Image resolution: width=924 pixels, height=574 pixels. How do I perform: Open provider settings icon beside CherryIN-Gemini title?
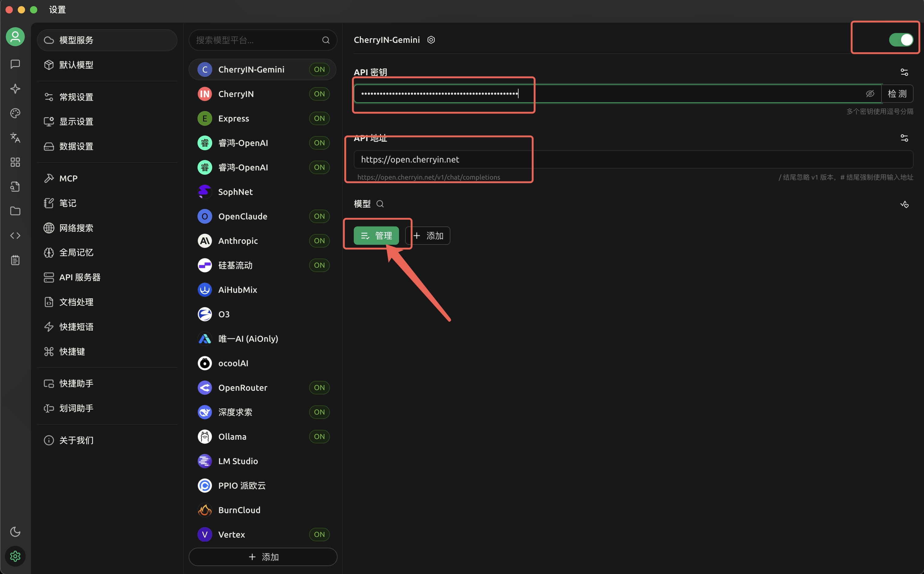431,40
